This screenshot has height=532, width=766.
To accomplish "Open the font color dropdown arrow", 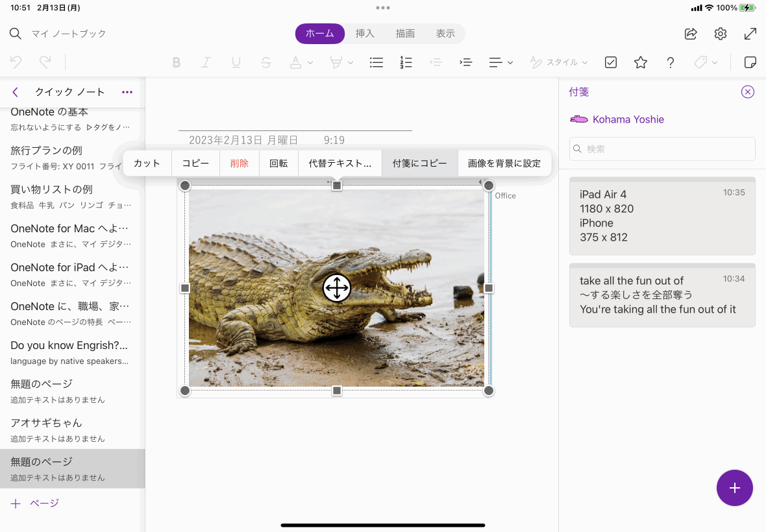I will [x=310, y=63].
